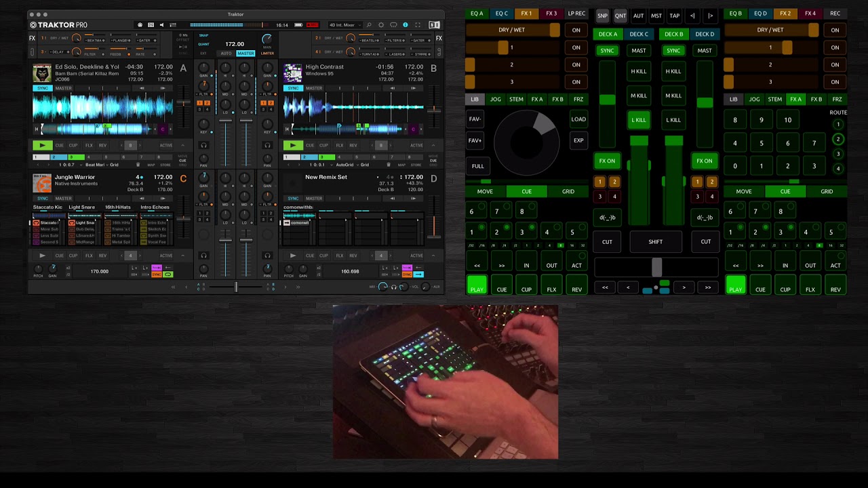
Task: Click the headphone icon beside the crossfader
Action: 393,287
